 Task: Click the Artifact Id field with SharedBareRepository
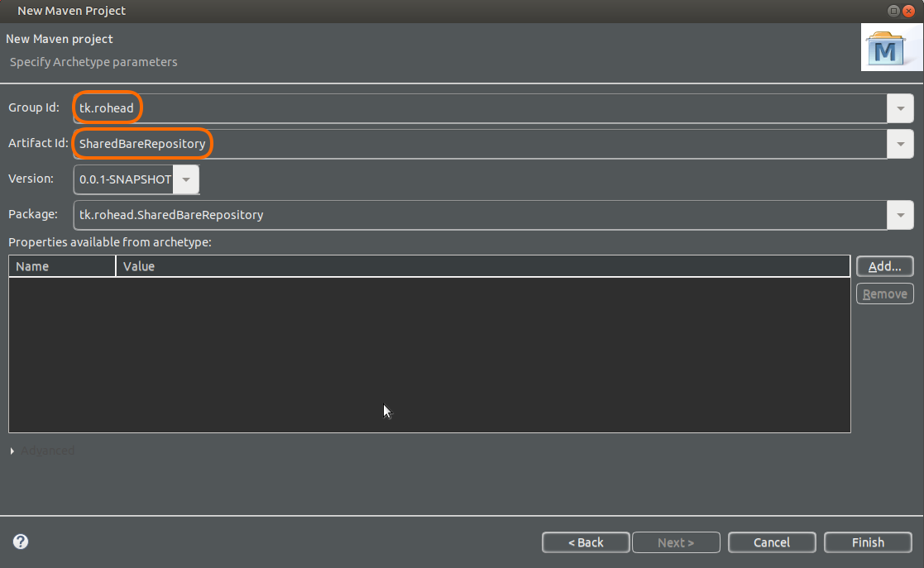pos(480,144)
